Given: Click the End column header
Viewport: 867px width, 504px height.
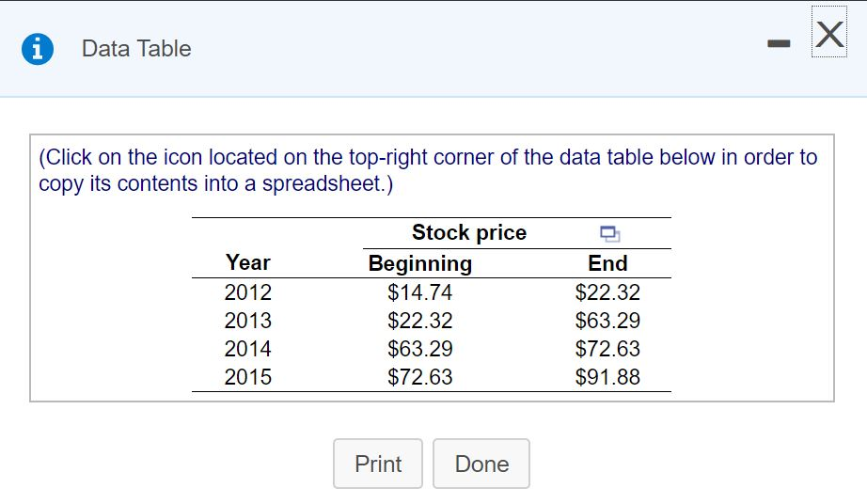Looking at the screenshot, I should (607, 263).
